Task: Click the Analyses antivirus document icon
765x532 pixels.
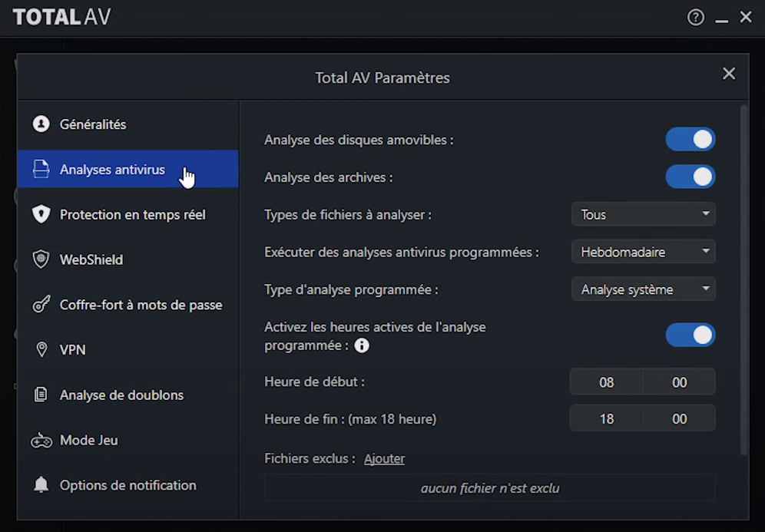Action: pyautogui.click(x=41, y=169)
